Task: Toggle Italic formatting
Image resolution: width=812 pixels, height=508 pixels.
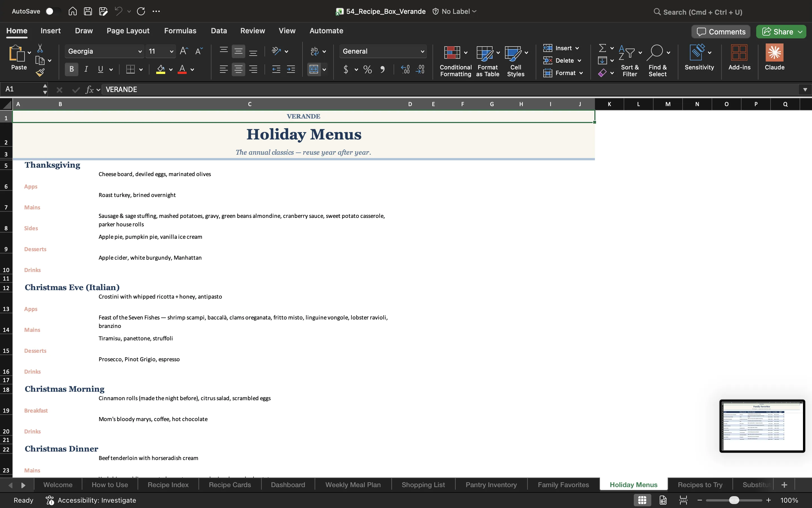Action: tap(86, 69)
